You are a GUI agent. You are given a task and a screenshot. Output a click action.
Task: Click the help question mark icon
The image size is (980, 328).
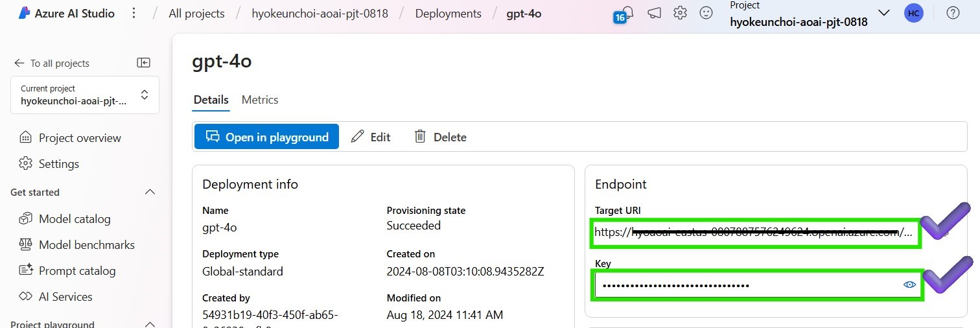coord(953,13)
